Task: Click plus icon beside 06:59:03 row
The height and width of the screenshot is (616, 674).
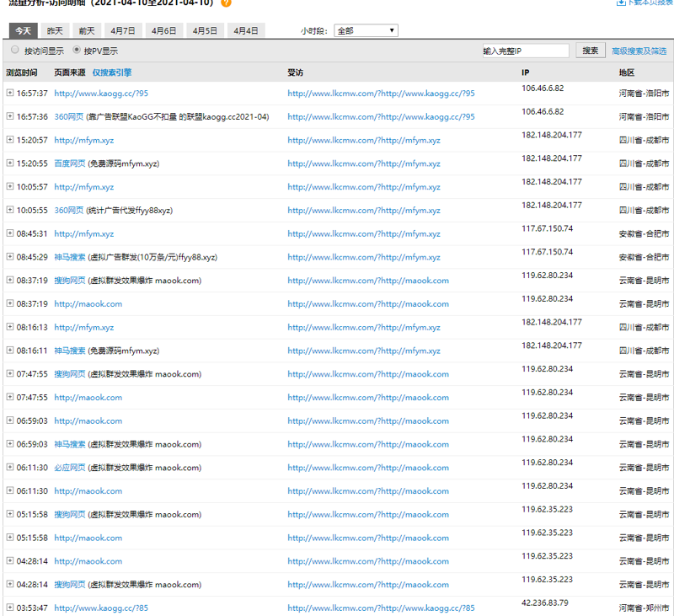Action: pyautogui.click(x=10, y=421)
